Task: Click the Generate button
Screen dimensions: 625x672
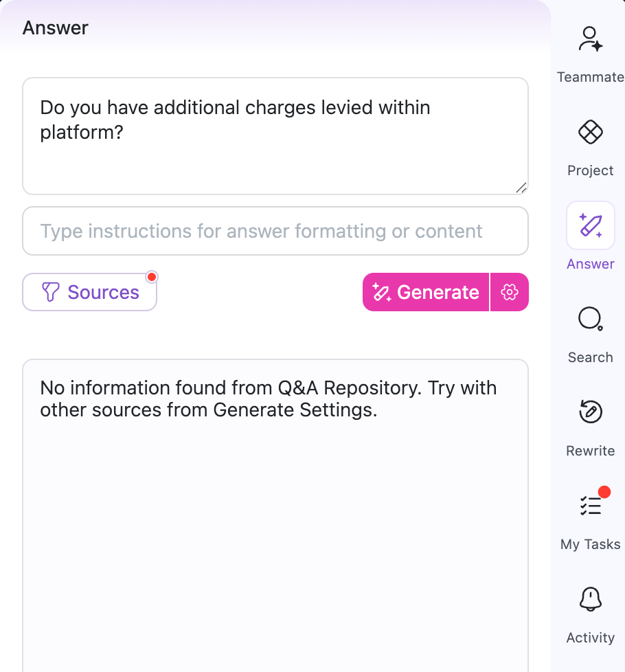Action: tap(426, 292)
